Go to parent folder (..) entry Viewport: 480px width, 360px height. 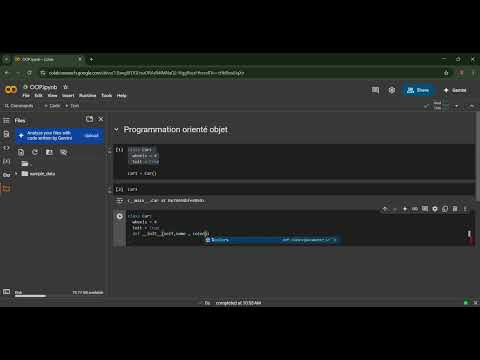coord(27,164)
